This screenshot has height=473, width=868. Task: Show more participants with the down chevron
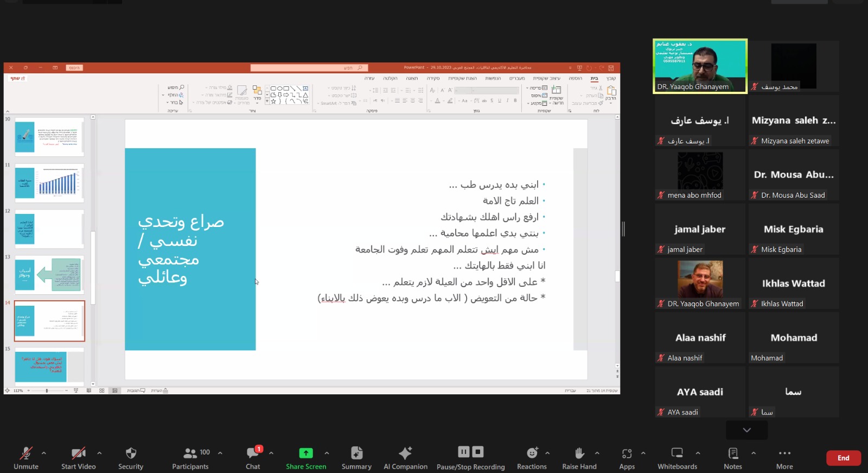[x=747, y=430]
